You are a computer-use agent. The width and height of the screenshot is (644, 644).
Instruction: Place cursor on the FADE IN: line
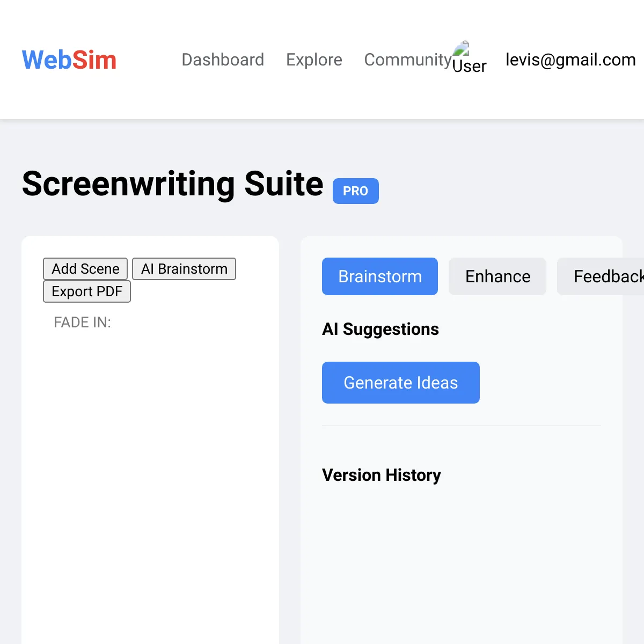82,322
